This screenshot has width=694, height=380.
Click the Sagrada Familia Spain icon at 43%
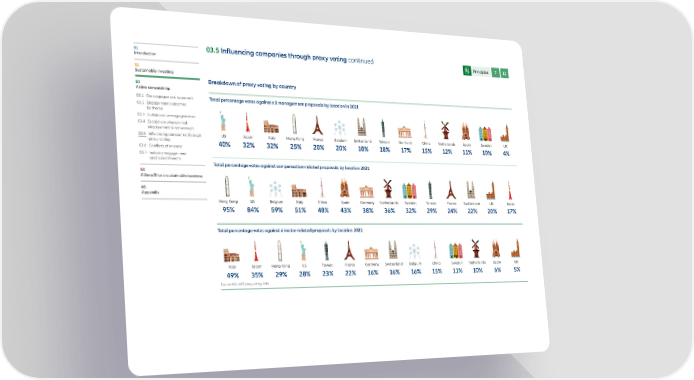pos(344,188)
